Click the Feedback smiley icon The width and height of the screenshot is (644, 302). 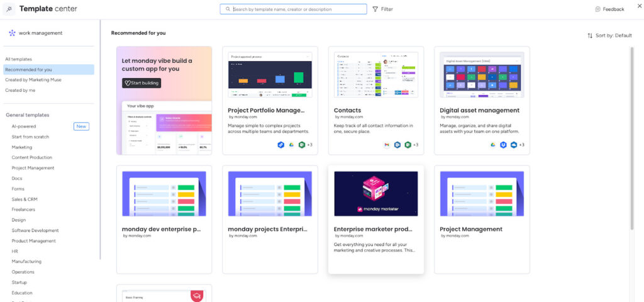click(598, 9)
